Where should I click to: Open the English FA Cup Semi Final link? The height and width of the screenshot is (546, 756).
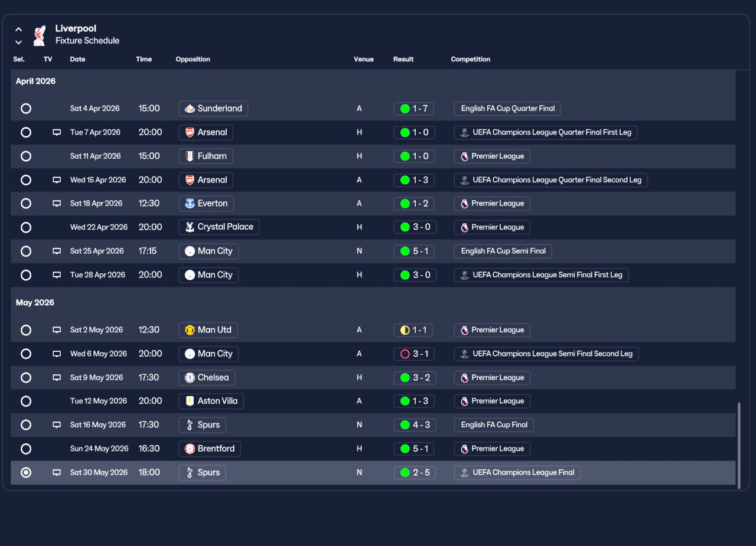(x=503, y=251)
